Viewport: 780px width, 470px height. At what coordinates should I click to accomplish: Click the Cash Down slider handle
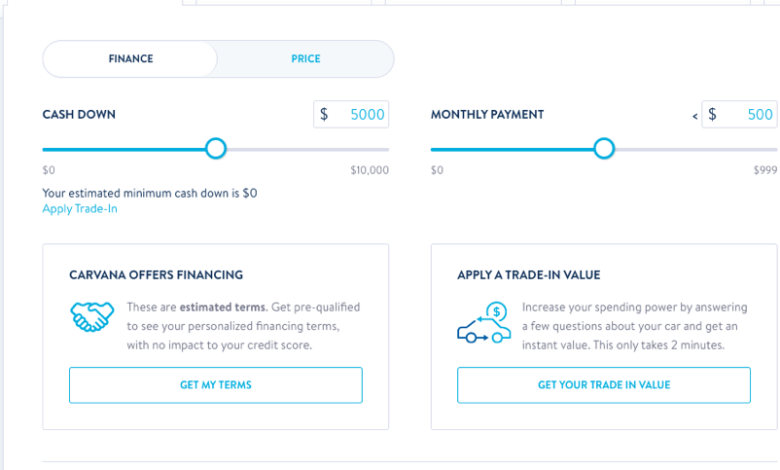click(216, 149)
